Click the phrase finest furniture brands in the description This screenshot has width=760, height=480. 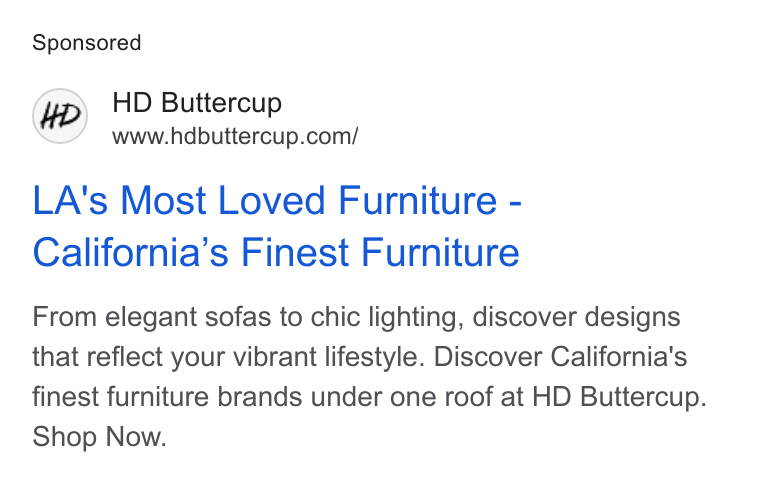[167, 397]
